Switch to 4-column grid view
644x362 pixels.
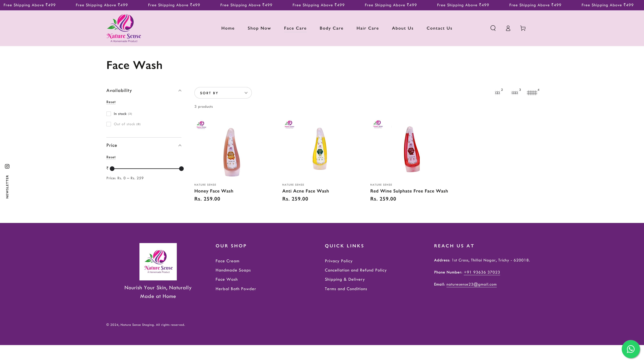point(532,93)
